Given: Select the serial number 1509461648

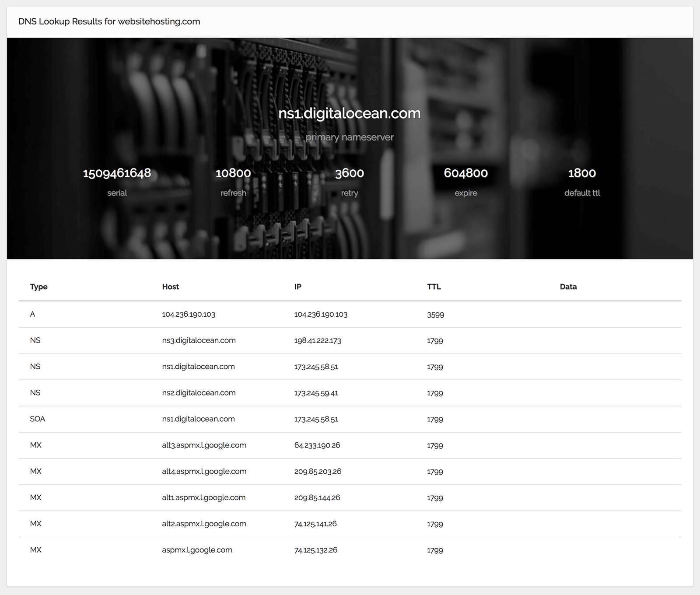Looking at the screenshot, I should (117, 173).
